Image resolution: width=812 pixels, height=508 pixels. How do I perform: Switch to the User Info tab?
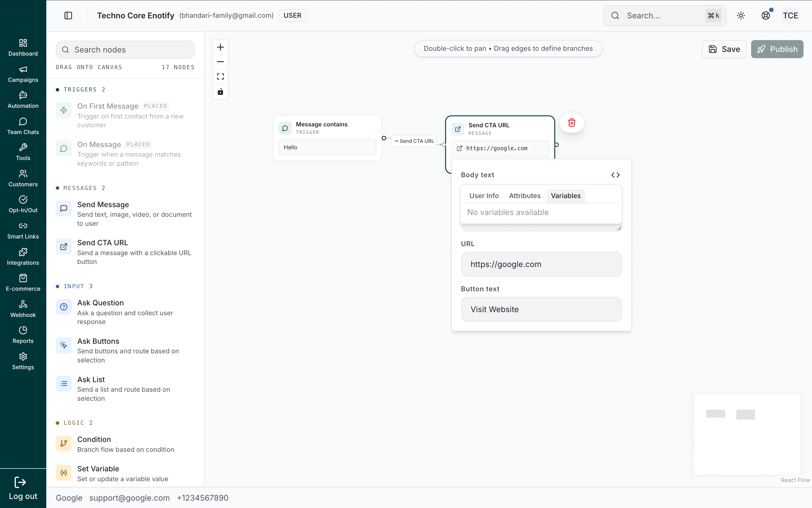coord(484,196)
